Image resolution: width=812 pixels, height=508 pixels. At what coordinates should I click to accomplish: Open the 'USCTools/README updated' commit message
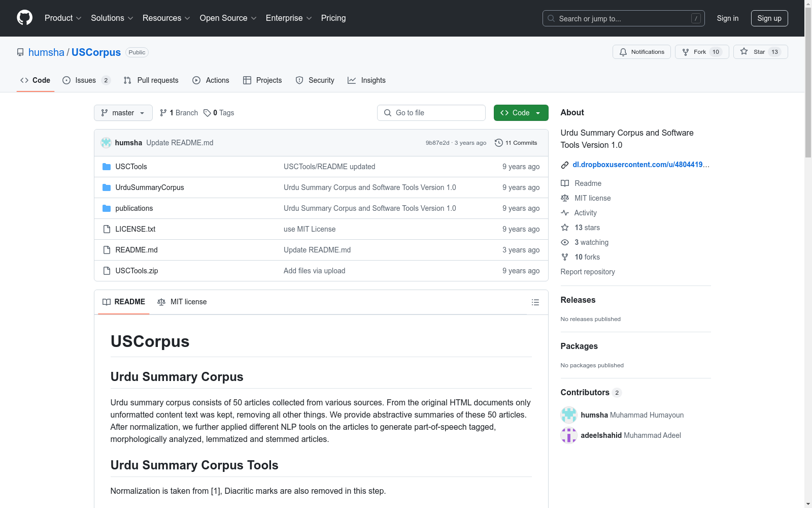tap(329, 167)
